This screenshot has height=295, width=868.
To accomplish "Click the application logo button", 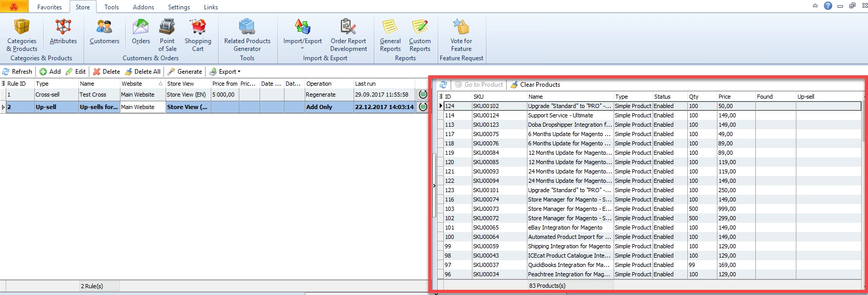I will [14, 6].
